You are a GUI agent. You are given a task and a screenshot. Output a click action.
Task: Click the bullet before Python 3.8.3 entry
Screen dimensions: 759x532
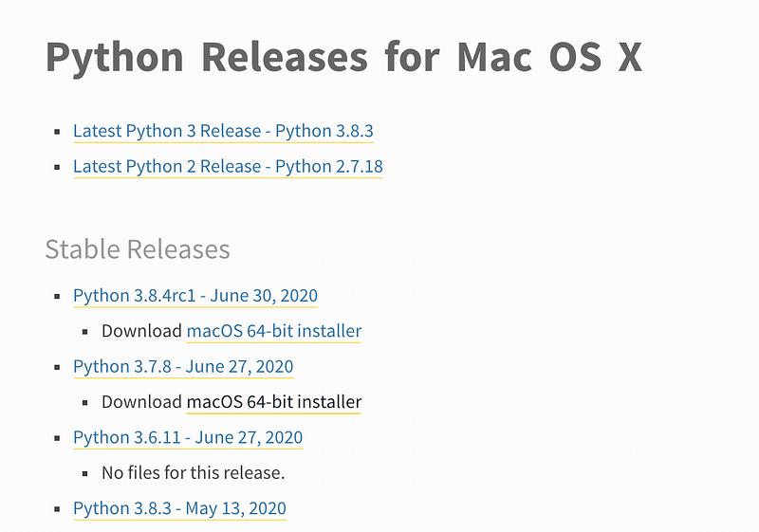(58, 510)
